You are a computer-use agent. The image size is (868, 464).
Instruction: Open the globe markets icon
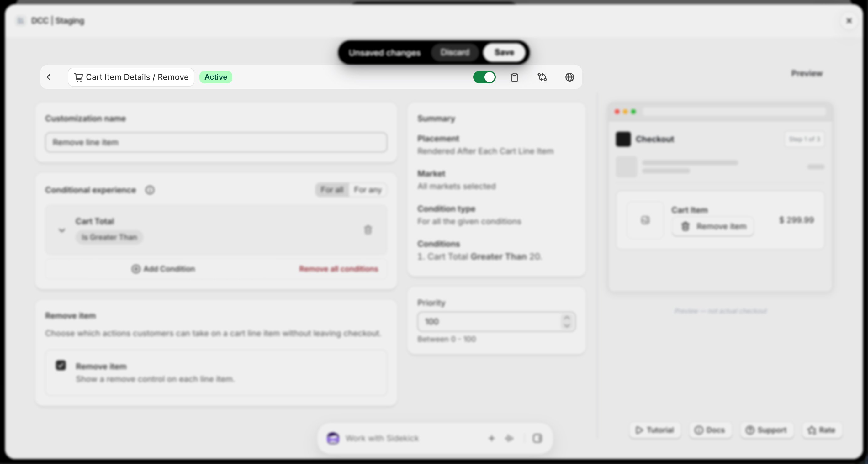[x=569, y=77]
